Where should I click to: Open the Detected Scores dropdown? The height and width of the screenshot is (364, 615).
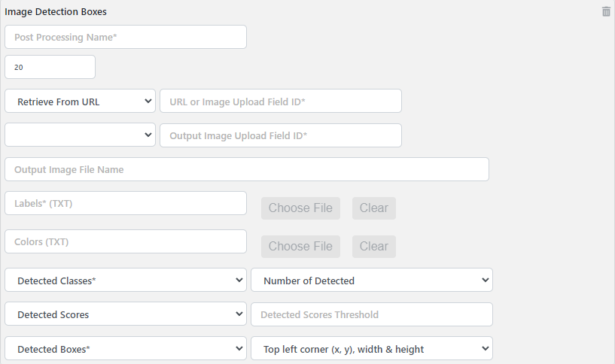[x=126, y=314]
